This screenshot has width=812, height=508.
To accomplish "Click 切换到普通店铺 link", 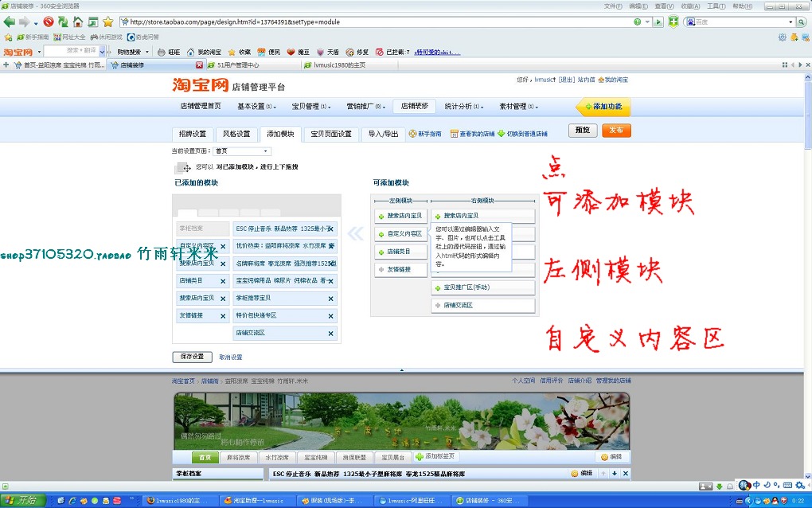I will [x=522, y=134].
